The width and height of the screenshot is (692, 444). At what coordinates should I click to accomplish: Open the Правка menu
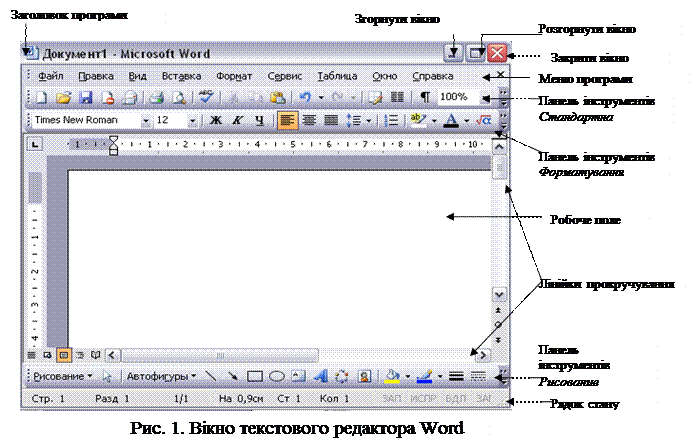click(96, 76)
